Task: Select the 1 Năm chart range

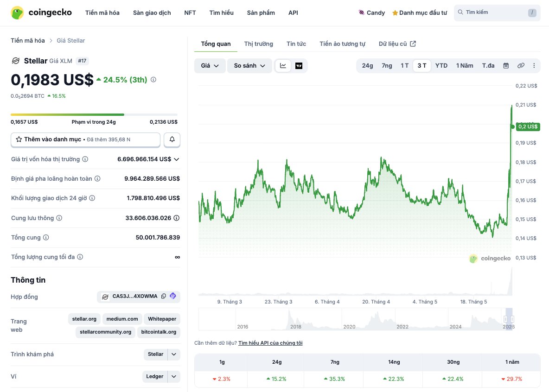Action: [465, 65]
